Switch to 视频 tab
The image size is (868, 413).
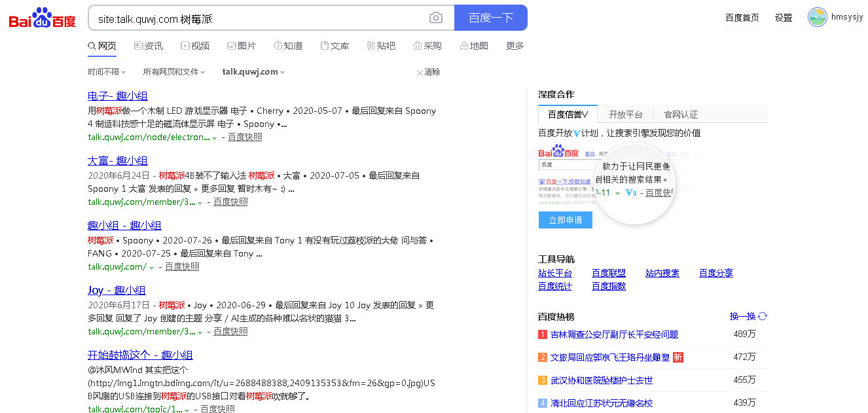pyautogui.click(x=195, y=46)
